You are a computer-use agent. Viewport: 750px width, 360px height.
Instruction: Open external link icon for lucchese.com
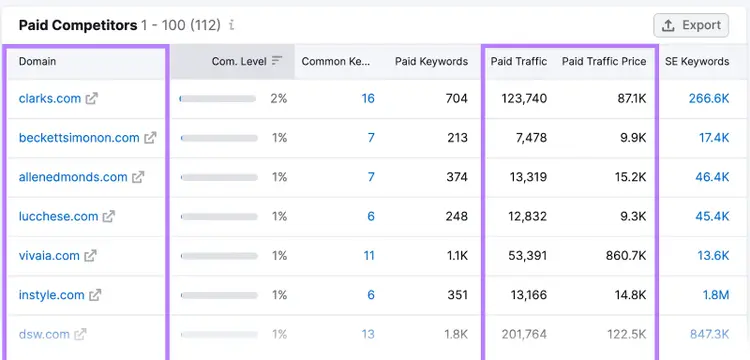(109, 216)
